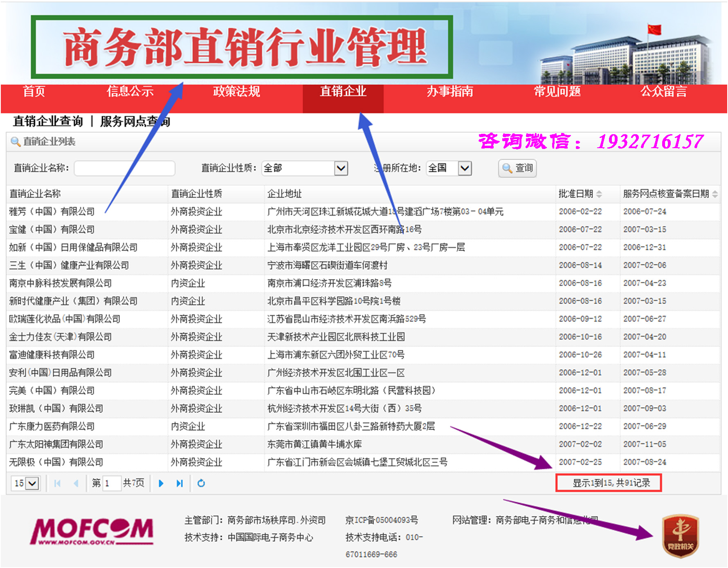
Task: Switch to 服务网点查询 tab
Action: click(135, 121)
